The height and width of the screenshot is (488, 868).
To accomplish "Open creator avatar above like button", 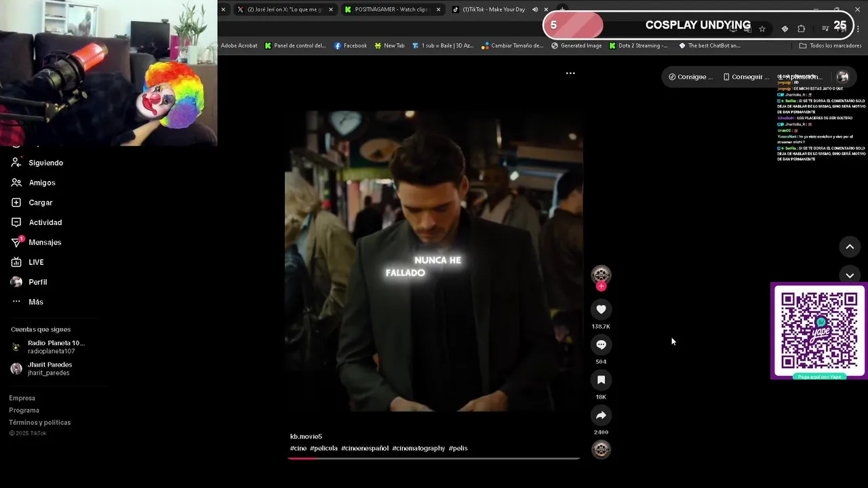I will click(x=601, y=274).
